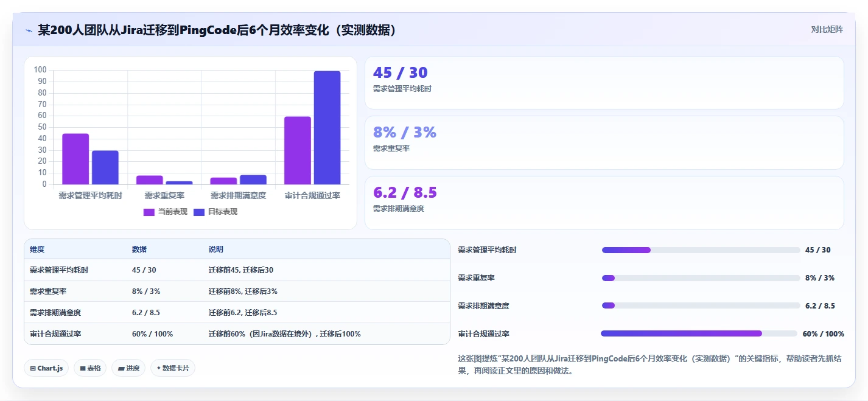Viewport: 868px width, 401px height.
Task: Click the 需求重复率 chart axis label
Action: [164, 196]
